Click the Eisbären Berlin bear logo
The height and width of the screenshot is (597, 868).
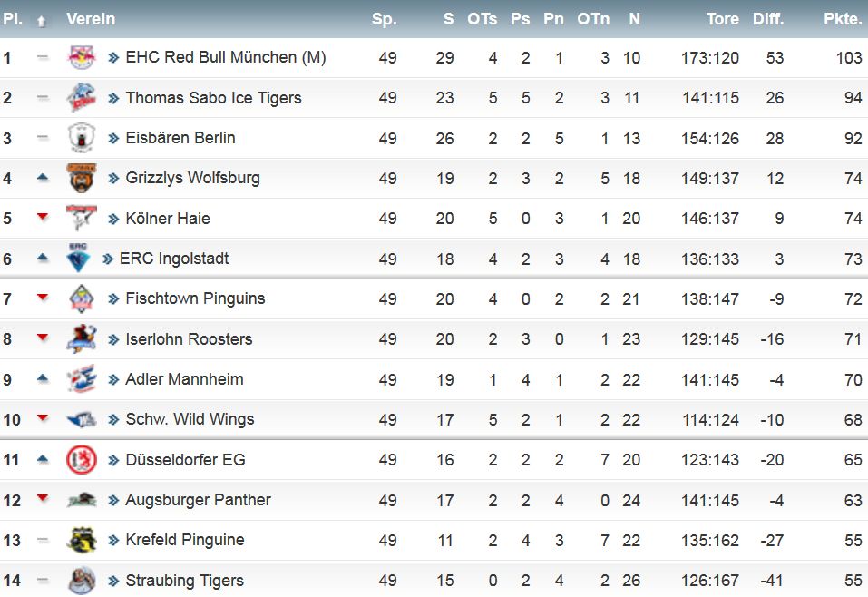pyautogui.click(x=82, y=138)
